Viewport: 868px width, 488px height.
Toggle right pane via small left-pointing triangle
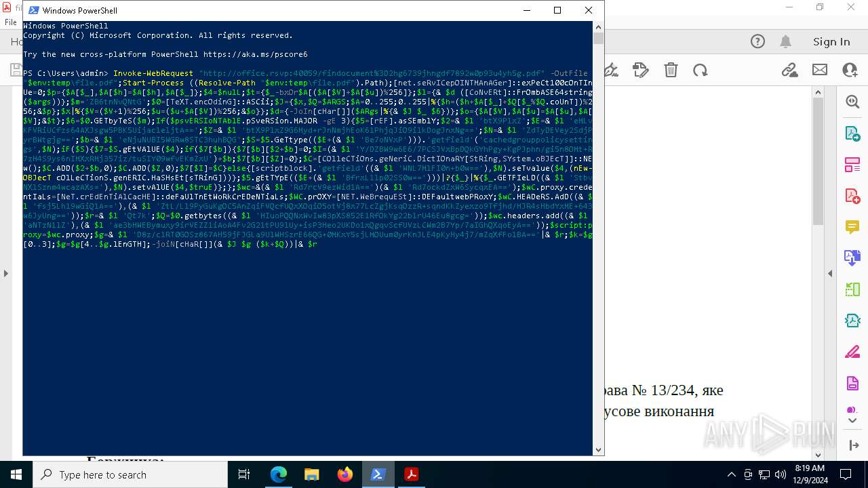tap(830, 274)
